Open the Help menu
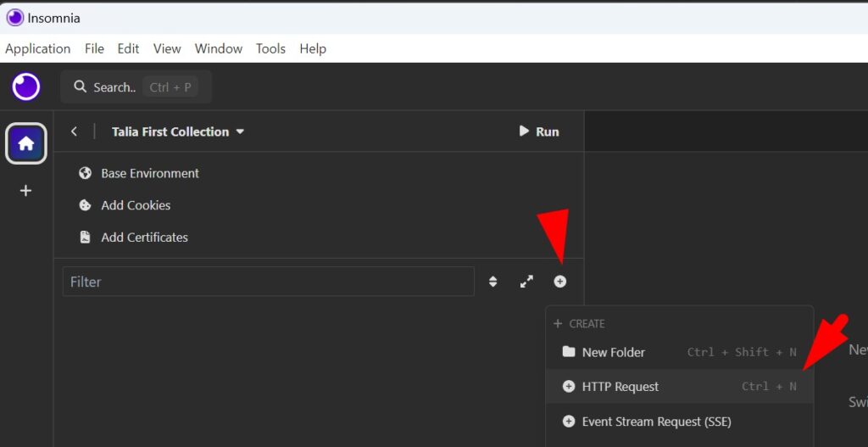 313,48
